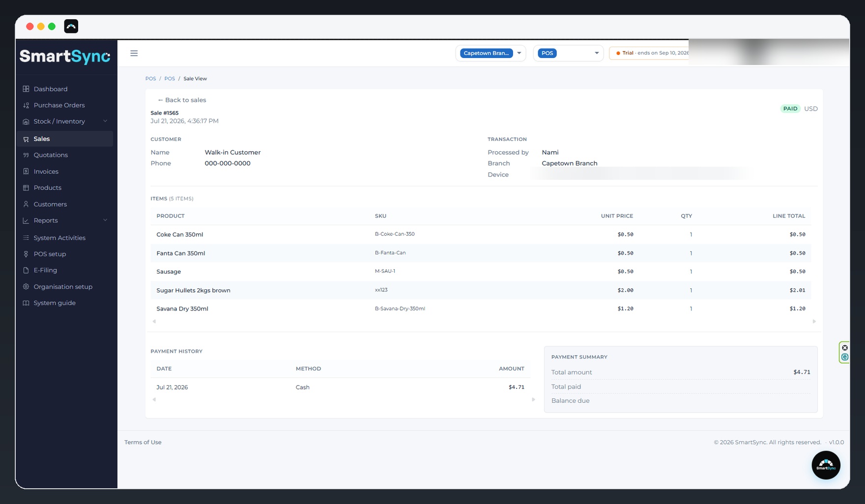865x504 pixels.
Task: Click the LINE TOTAL column header
Action: [x=789, y=216]
